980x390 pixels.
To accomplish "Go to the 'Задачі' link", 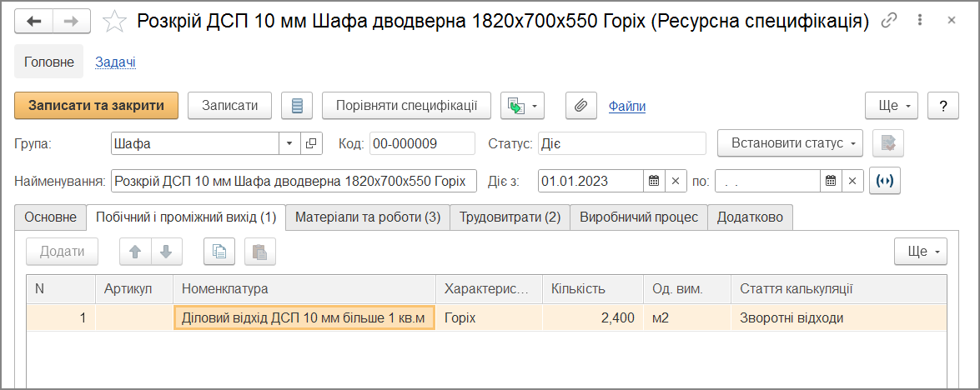I will (115, 62).
